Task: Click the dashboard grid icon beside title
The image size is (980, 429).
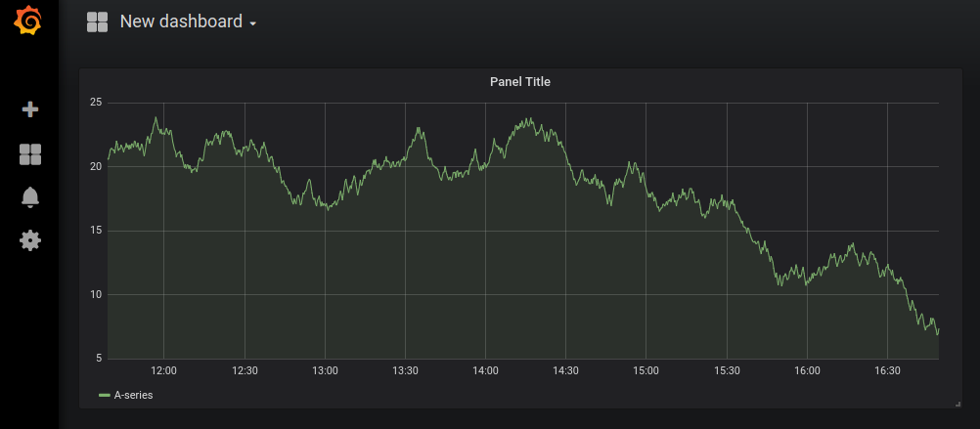Action: [x=97, y=21]
